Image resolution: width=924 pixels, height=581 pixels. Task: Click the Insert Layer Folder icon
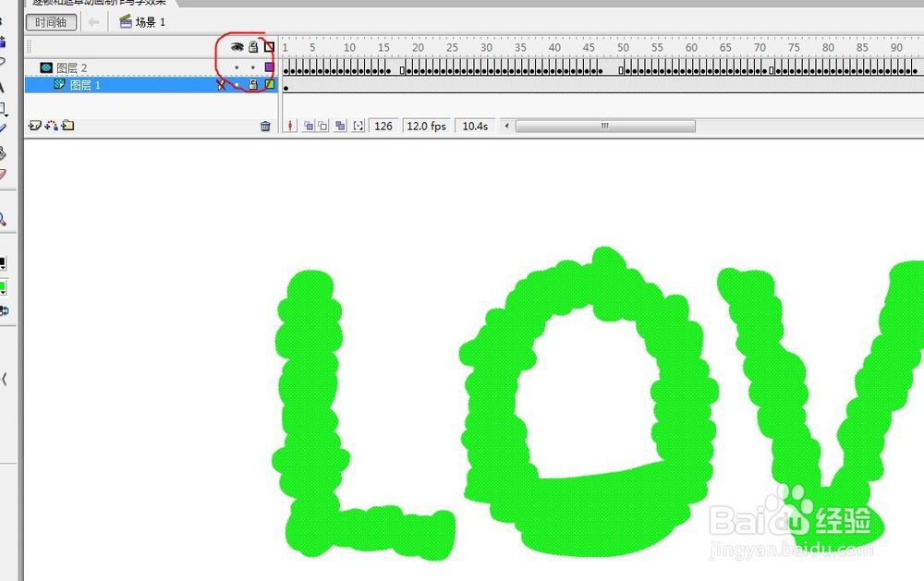pos(67,125)
